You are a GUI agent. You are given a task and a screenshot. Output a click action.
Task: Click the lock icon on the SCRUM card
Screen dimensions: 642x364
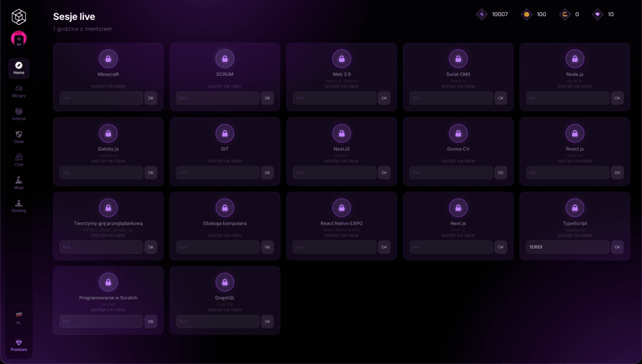click(x=225, y=59)
